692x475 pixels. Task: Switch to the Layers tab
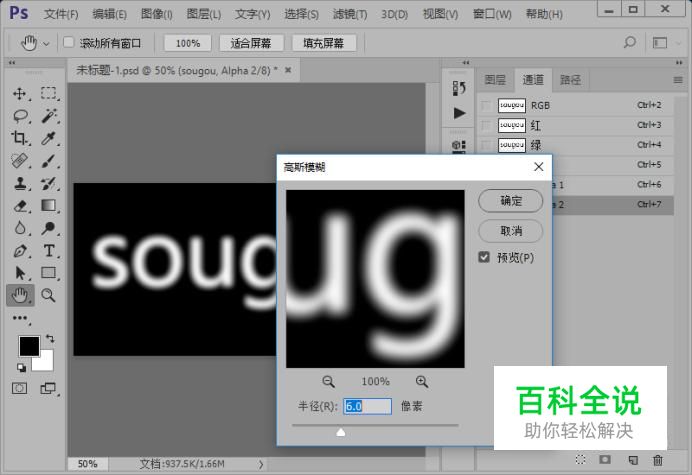click(495, 80)
